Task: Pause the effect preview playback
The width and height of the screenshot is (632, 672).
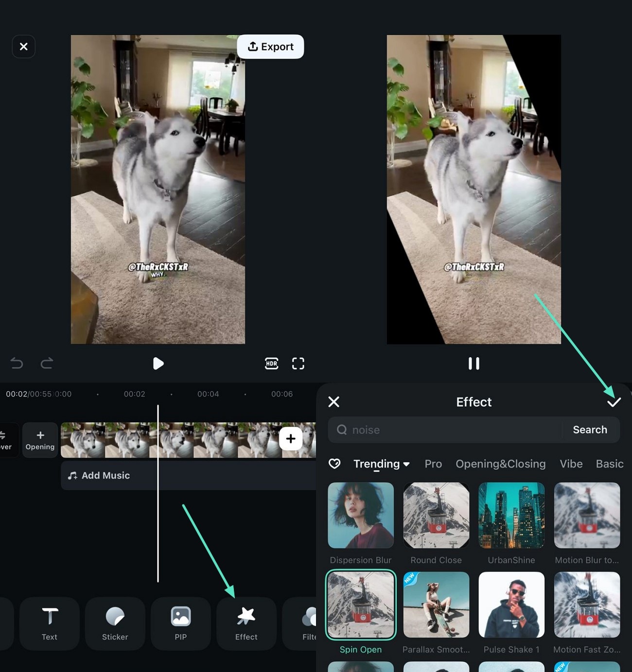Action: point(474,363)
